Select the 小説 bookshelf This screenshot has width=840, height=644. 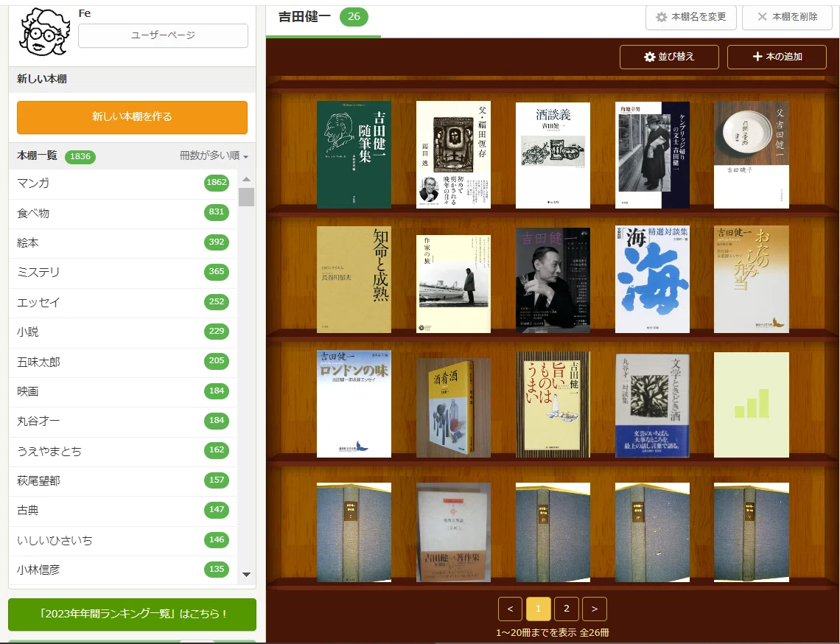tap(123, 332)
